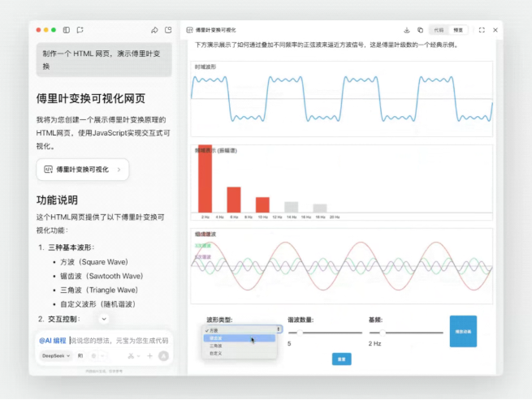Open the DeepSeek model dropdown
The image size is (532, 400).
pos(54,356)
